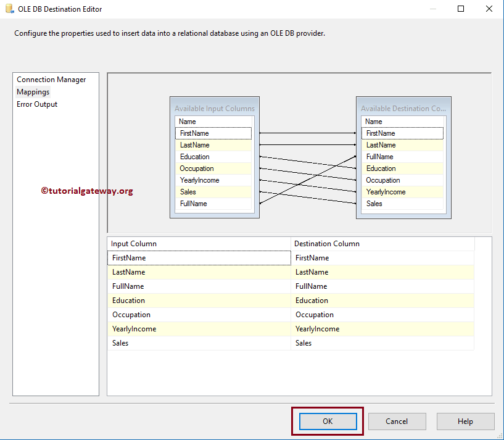This screenshot has height=440, width=504.
Task: Select FirstName in Available Input Columns
Action: click(x=213, y=133)
